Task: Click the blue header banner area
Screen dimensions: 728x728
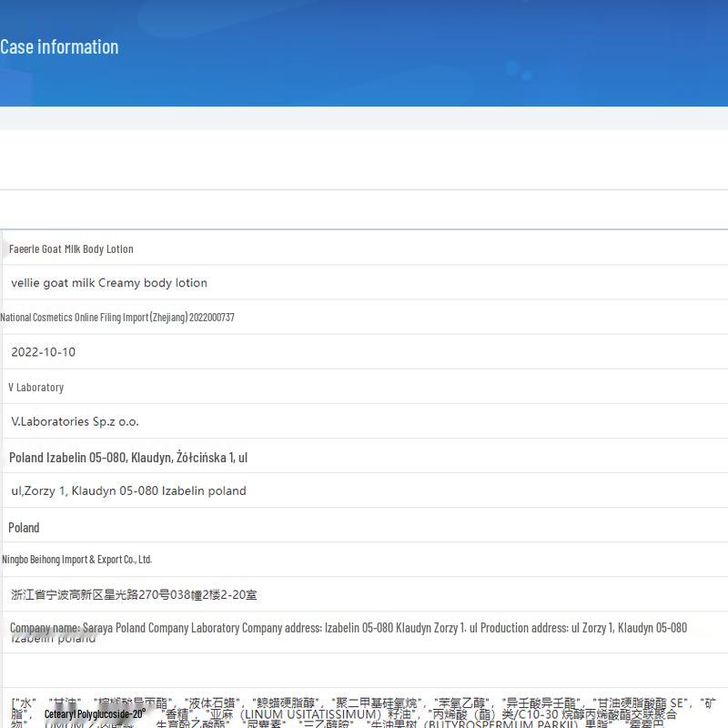Action: [x=409, y=55]
